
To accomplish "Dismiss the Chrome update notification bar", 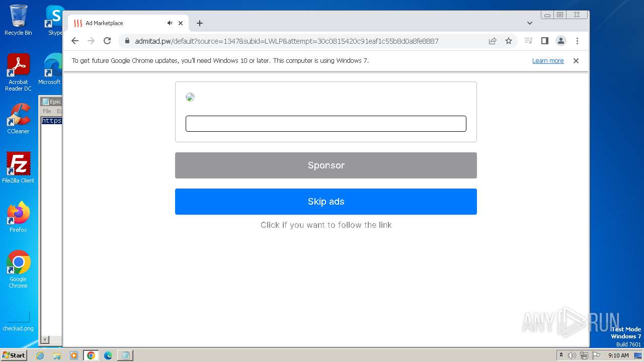I will [x=576, y=61].
